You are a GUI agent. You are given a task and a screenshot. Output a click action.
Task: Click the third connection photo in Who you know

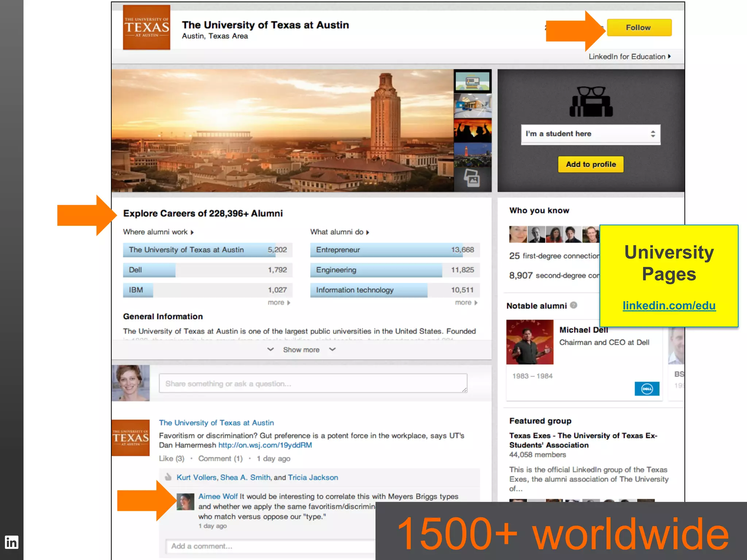(554, 234)
